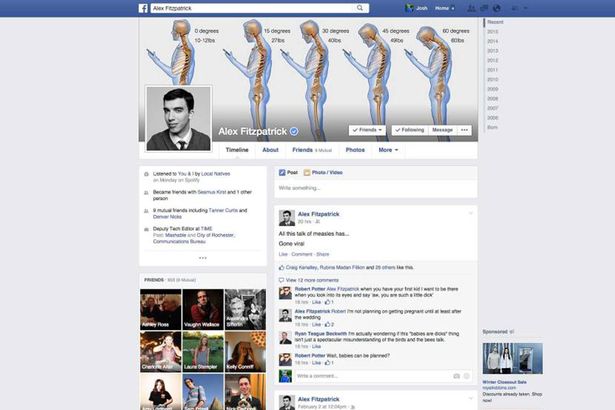Expand the post options chevron
615x410 pixels.
coord(470,213)
